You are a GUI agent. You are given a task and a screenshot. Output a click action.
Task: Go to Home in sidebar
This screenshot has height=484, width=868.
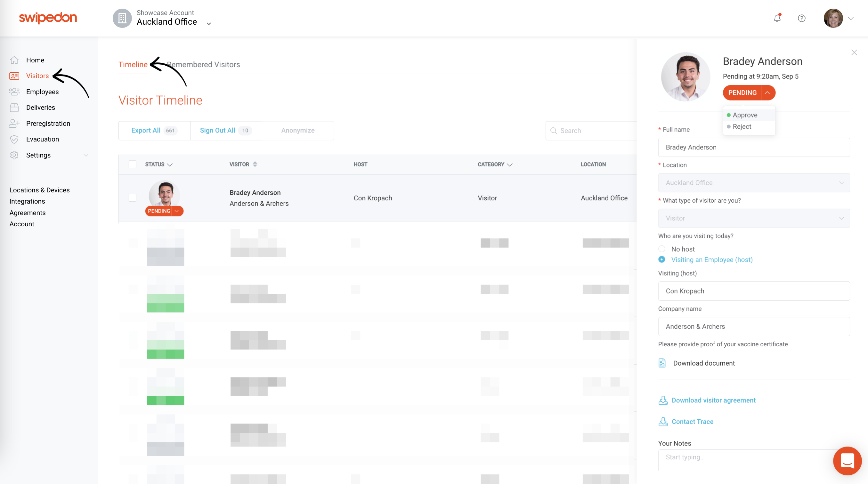tap(35, 60)
